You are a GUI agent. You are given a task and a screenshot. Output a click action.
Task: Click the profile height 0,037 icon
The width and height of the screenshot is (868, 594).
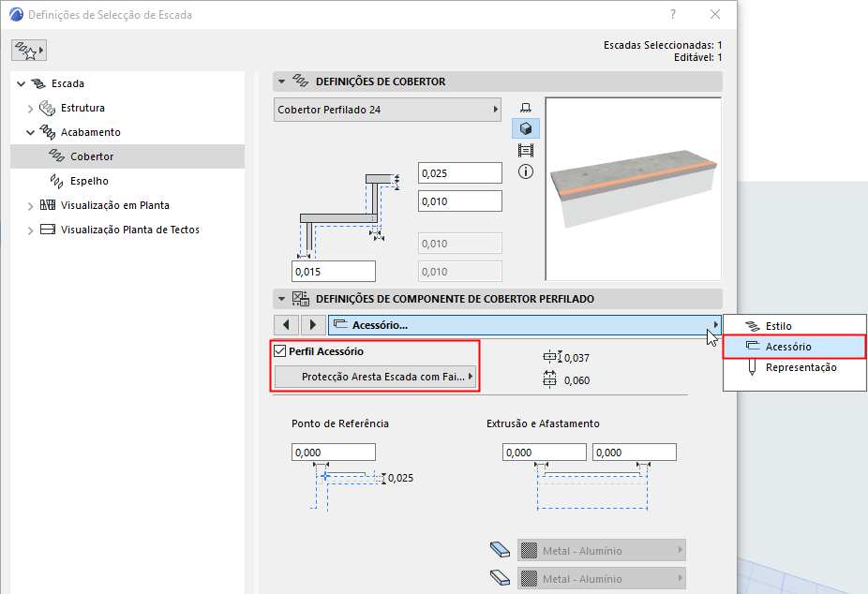pyautogui.click(x=552, y=357)
